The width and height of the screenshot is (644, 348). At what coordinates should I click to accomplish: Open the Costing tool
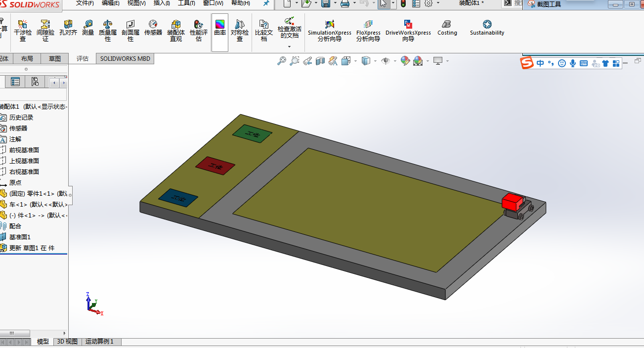[447, 28]
